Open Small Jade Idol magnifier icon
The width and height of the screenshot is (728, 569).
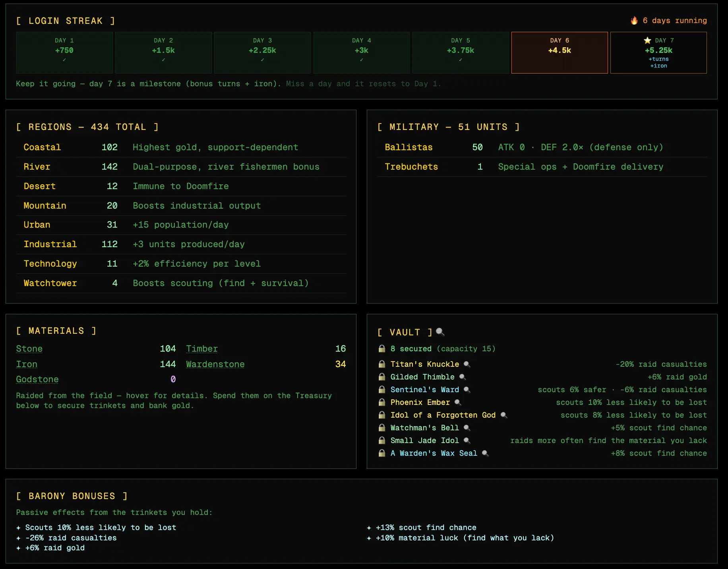[467, 441]
